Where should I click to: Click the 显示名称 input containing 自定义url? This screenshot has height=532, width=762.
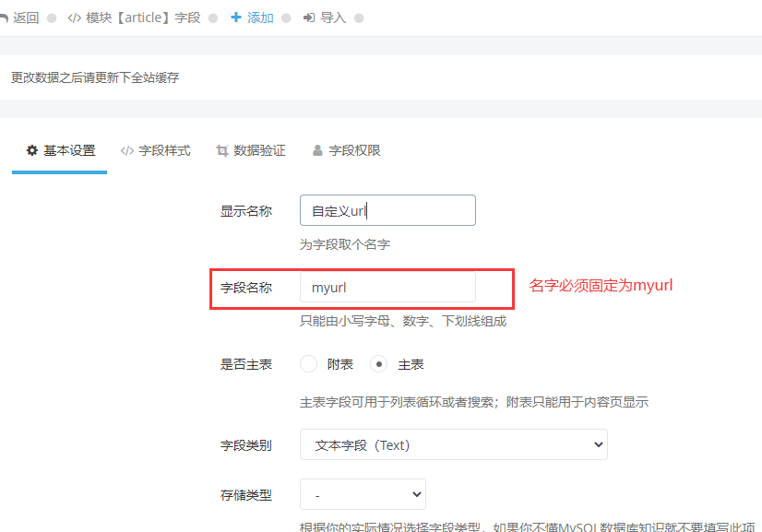387,210
